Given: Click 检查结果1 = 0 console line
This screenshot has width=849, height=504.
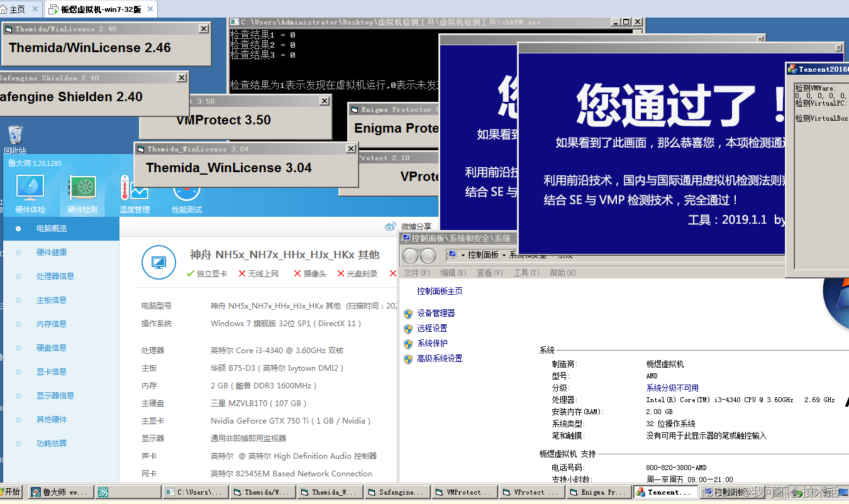Looking at the screenshot, I should click(263, 35).
